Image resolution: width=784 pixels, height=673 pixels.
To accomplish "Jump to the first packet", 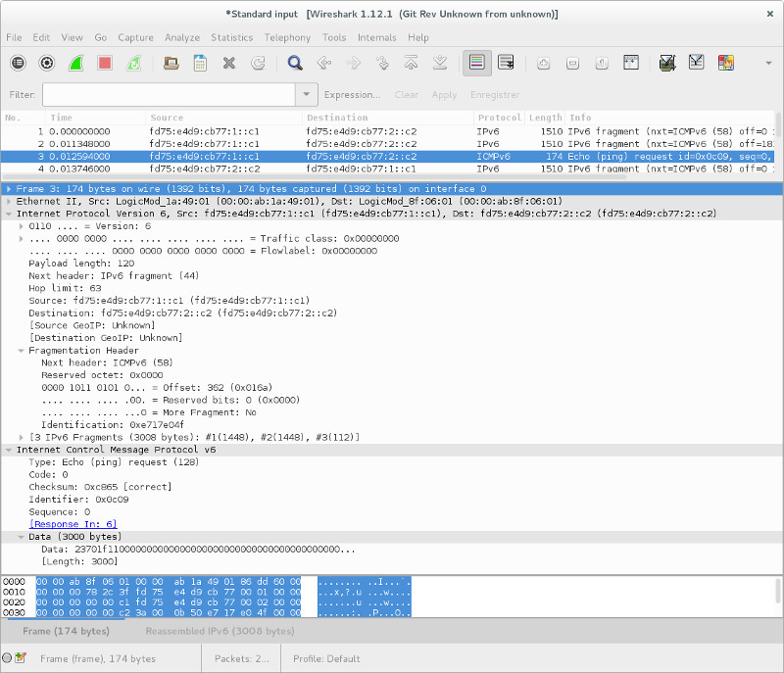I will [411, 63].
